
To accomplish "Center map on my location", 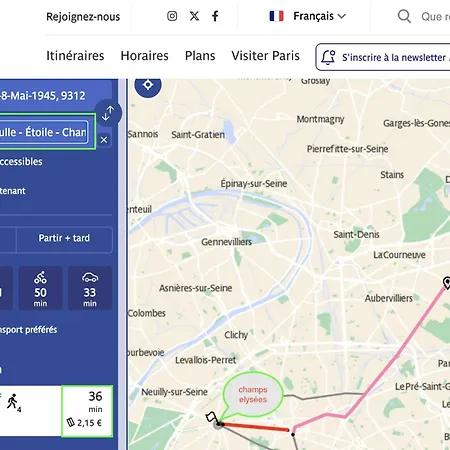I will point(148,85).
